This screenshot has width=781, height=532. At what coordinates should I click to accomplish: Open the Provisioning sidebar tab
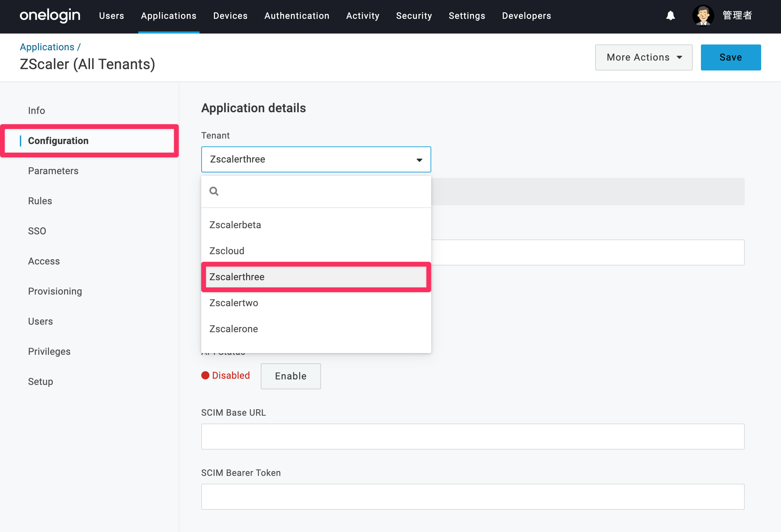click(x=55, y=291)
